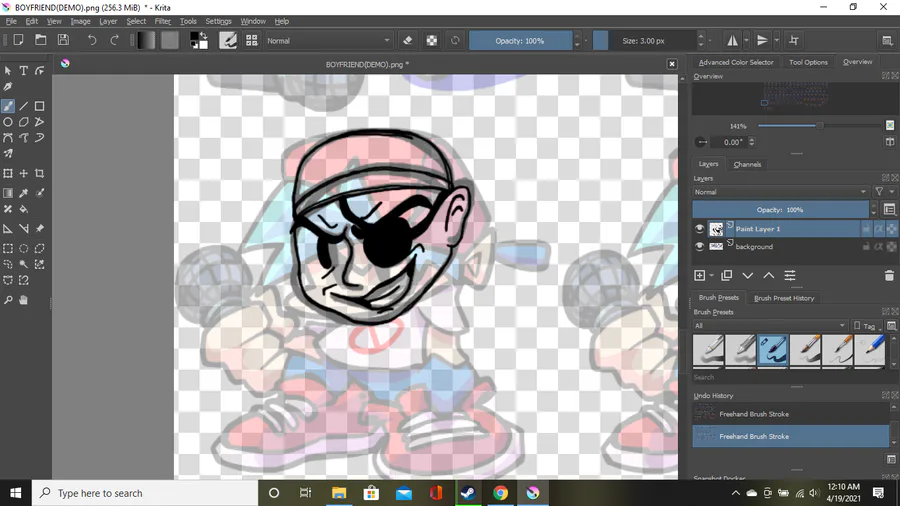Screen dimensions: 900x506
Task: Open the layer filter funnel menu
Action: (879, 192)
